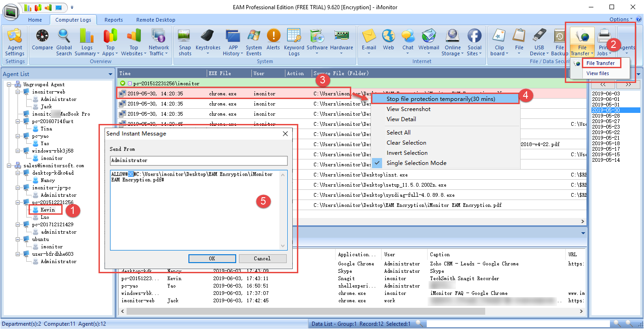Viewport: 644px width, 329px height.
Task: Open the Options dropdown menu
Action: 621,20
